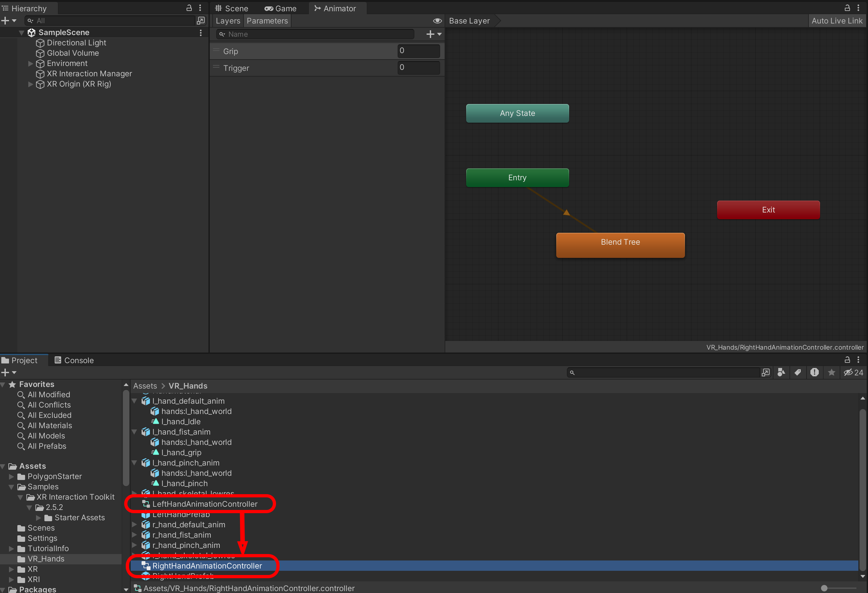Screen dimensions: 868x593
Task: Select the Blend Tree state node
Action: (620, 245)
